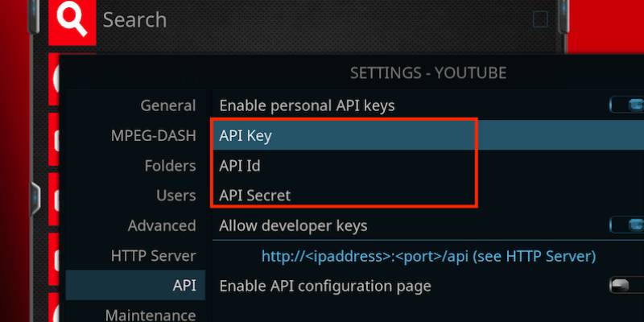Image resolution: width=644 pixels, height=322 pixels.
Task: Click the red Search magnifier icon
Action: pyautogui.click(x=72, y=20)
